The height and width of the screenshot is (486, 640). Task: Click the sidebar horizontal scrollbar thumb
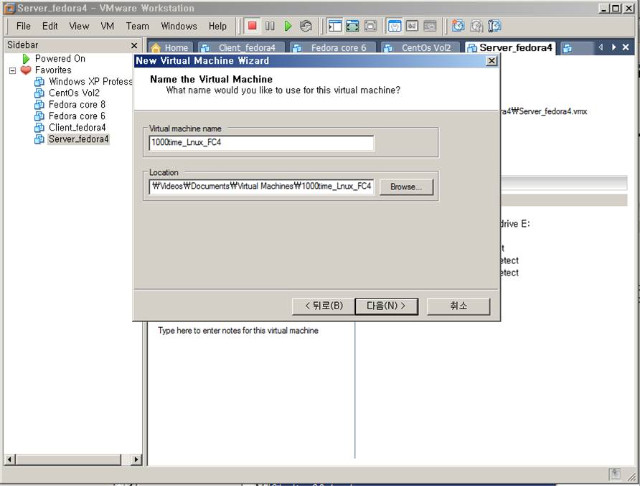pos(68,459)
